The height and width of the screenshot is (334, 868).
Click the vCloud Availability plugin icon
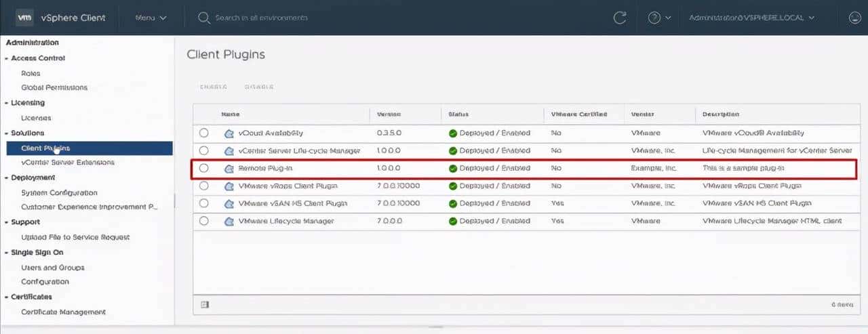tap(229, 133)
